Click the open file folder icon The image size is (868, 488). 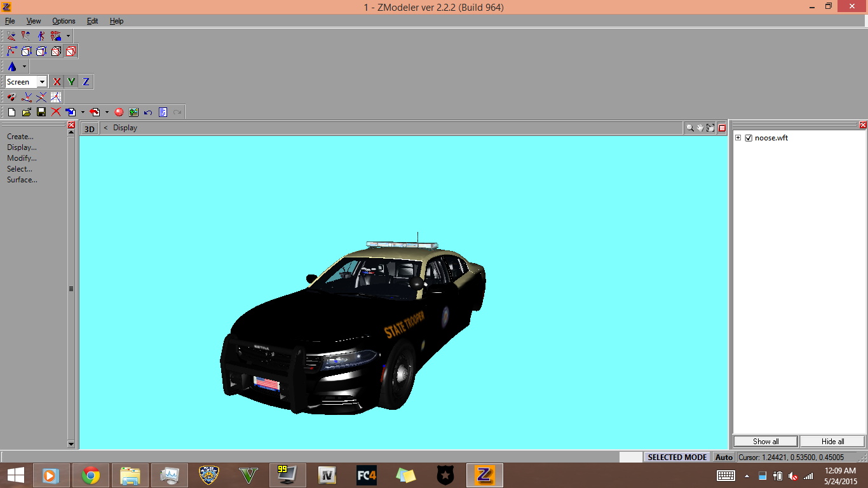(27, 112)
